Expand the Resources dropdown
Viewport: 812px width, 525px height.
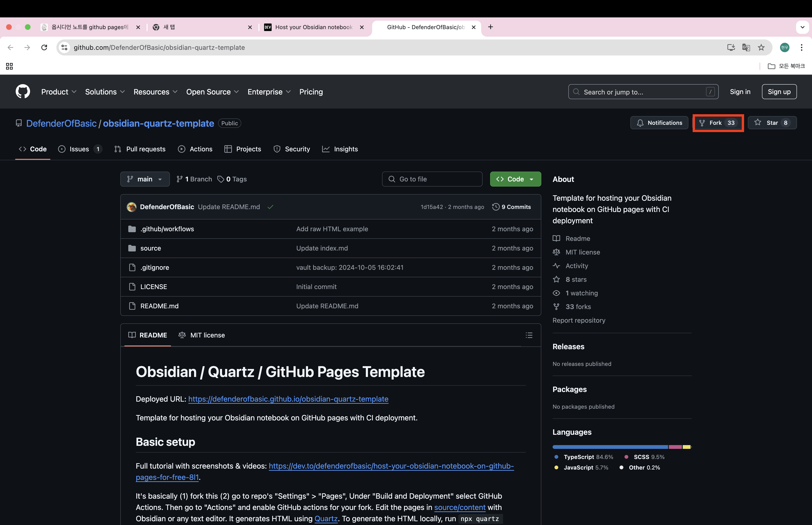tap(155, 92)
